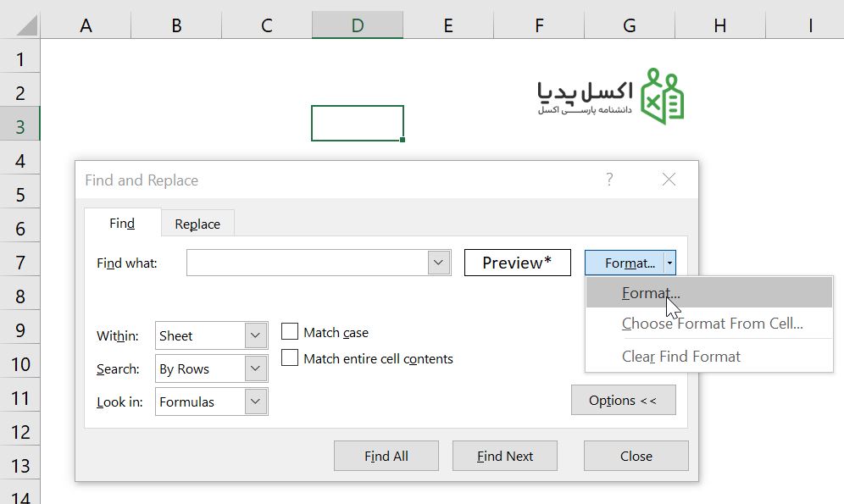
Task: Switch to the Replace tab
Action: 197,224
